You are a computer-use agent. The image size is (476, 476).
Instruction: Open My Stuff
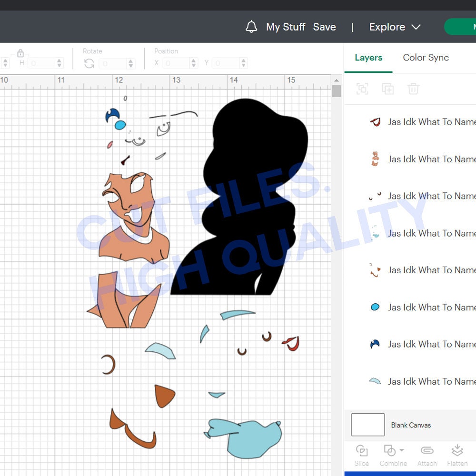coord(285,27)
